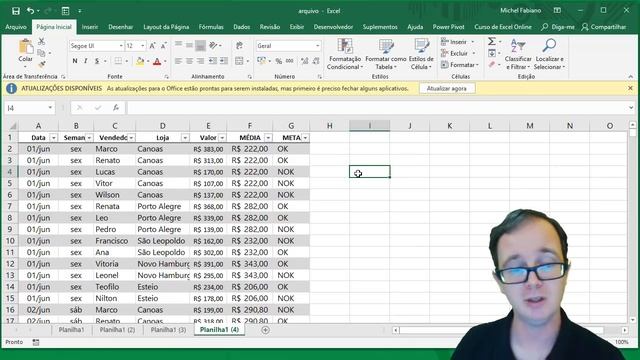Click the Cut scissors icon
Screen dimensions: 640x360
click(41, 41)
